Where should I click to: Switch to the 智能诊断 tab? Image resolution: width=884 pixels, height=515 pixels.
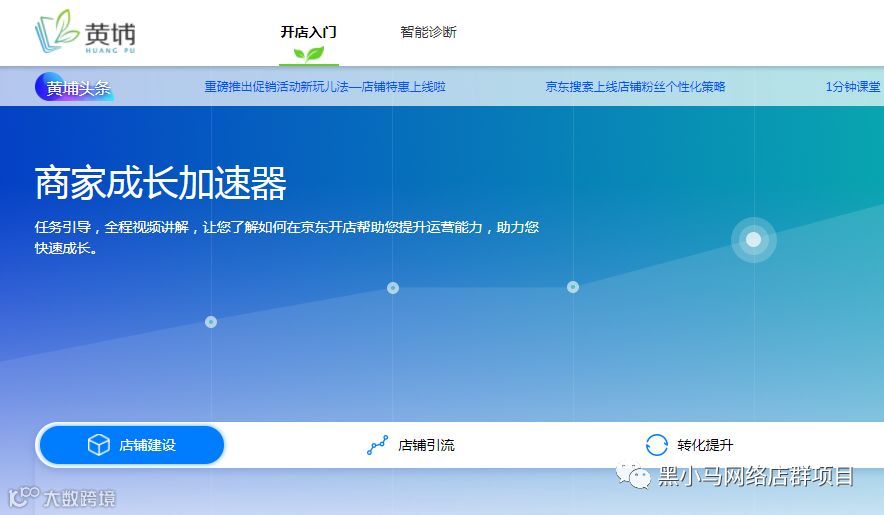(428, 32)
